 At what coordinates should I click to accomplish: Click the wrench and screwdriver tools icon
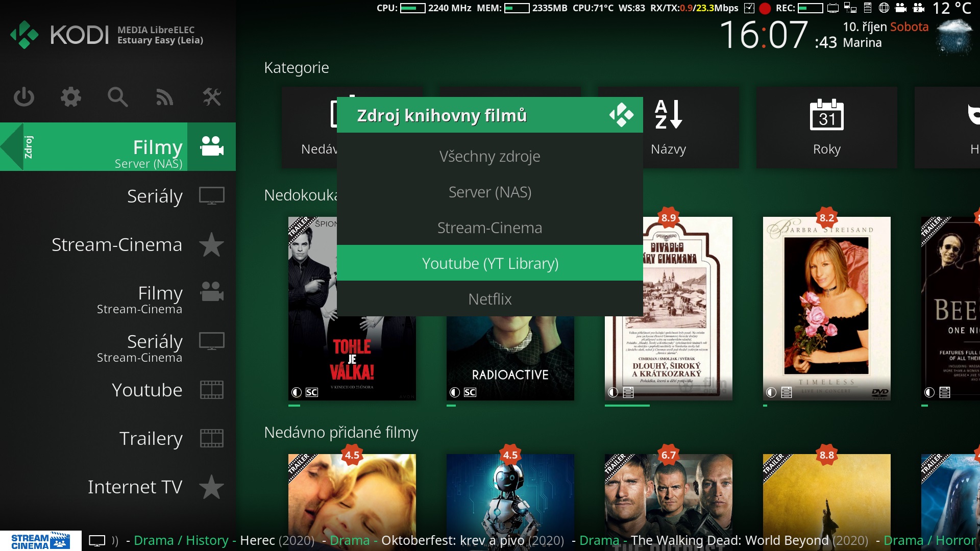tap(211, 97)
